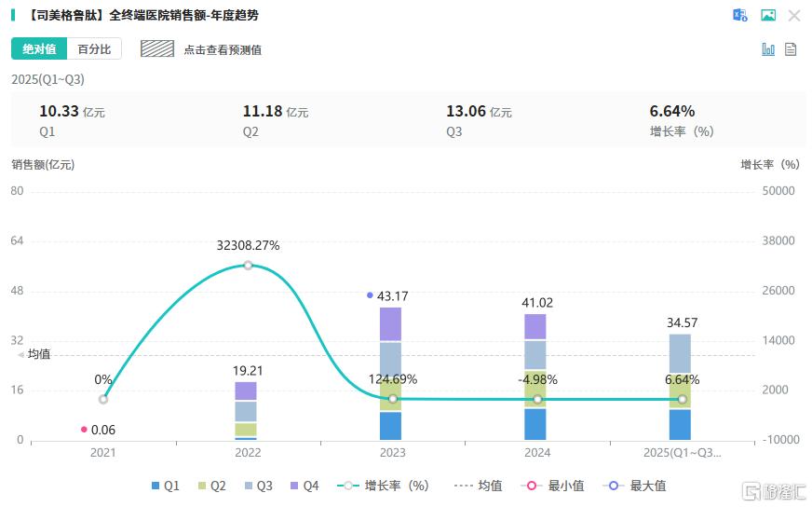The height and width of the screenshot is (507, 812).
Task: Click the 2022 grey-blue Q3 bar segment
Action: [246, 412]
